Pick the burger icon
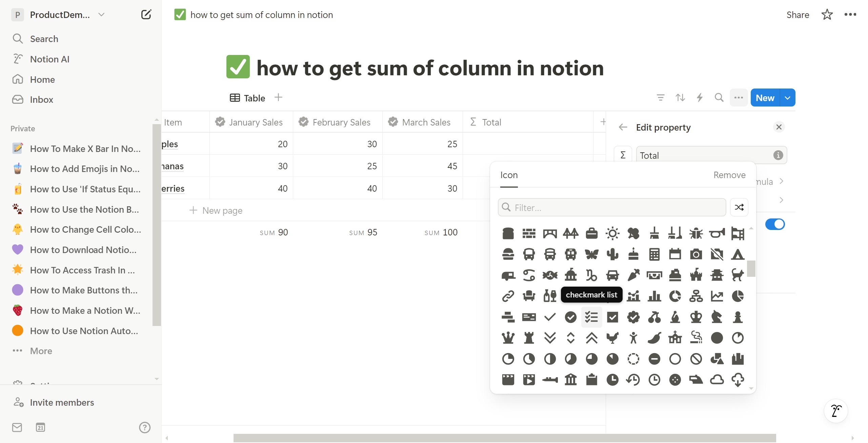The height and width of the screenshot is (443, 868). click(508, 254)
